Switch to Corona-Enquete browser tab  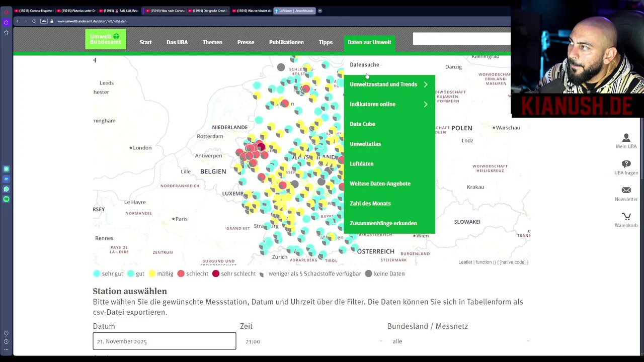point(34,11)
